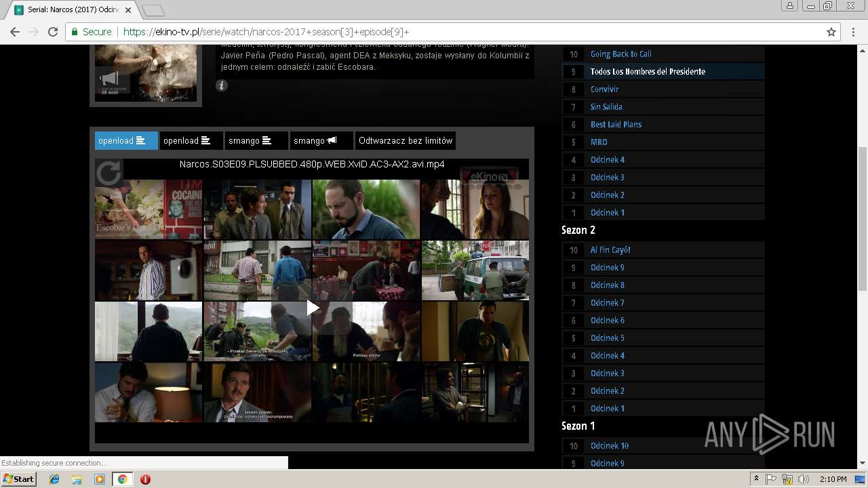Select second openload source tab
868x488 pixels.
[191, 140]
